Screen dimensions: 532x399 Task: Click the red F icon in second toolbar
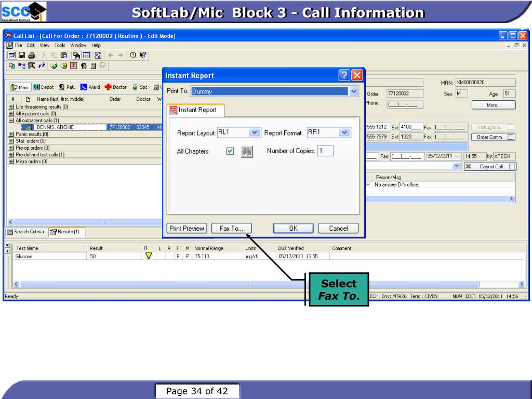tap(73, 65)
